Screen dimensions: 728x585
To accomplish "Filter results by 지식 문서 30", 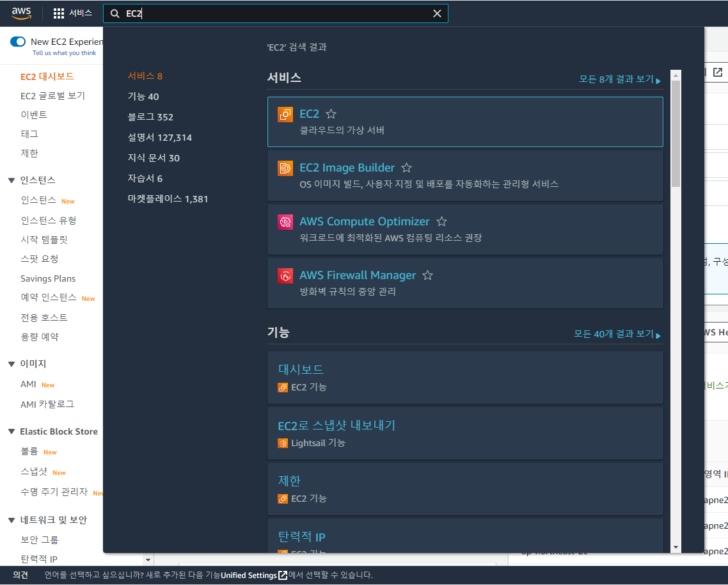I will (x=154, y=158).
